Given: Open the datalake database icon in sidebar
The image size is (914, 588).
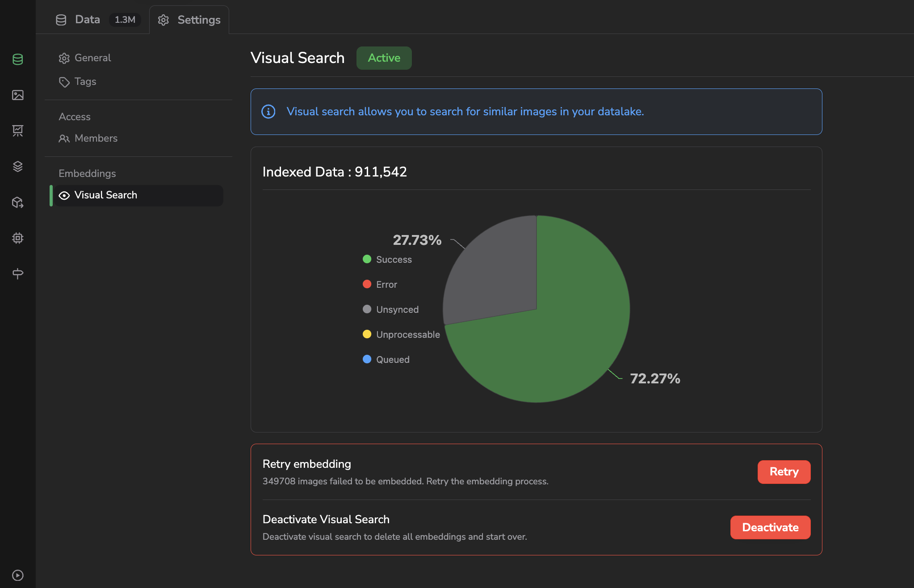Looking at the screenshot, I should click(18, 59).
